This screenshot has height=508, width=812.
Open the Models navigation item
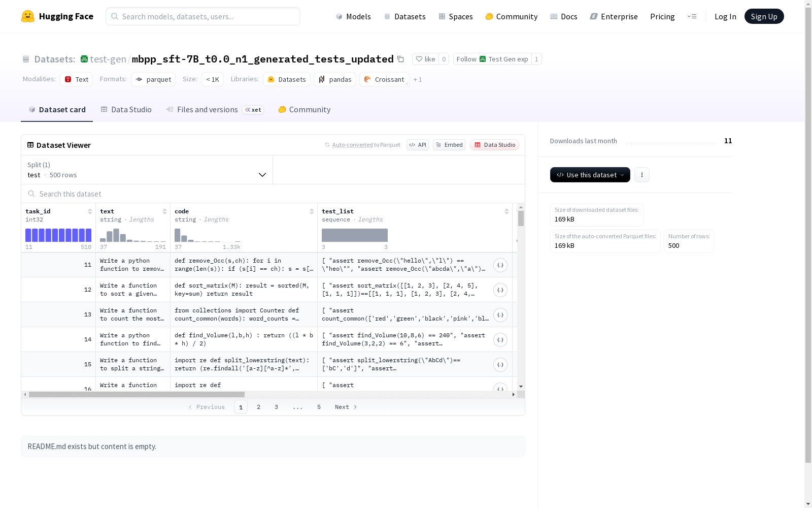click(x=353, y=16)
